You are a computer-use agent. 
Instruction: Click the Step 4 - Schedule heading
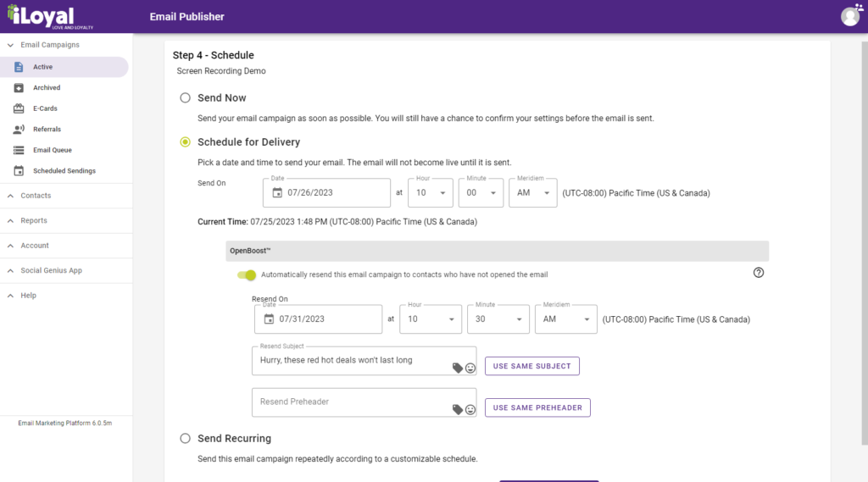tap(213, 55)
